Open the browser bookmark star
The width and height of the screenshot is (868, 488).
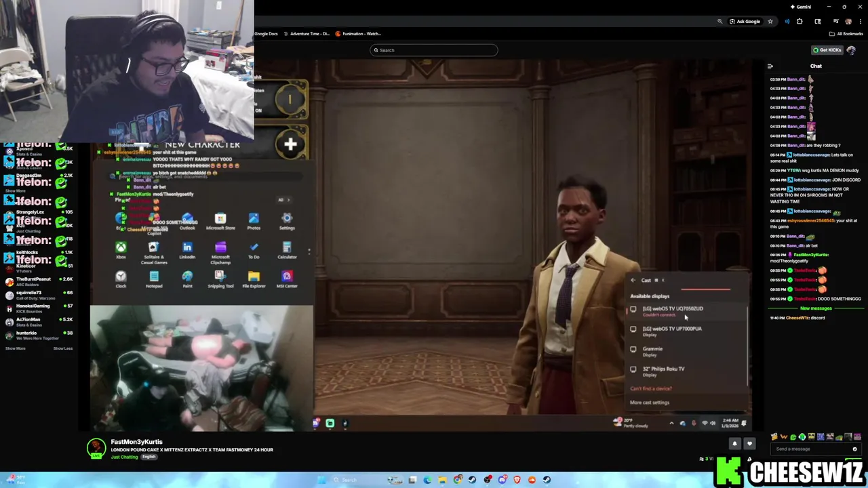click(770, 22)
